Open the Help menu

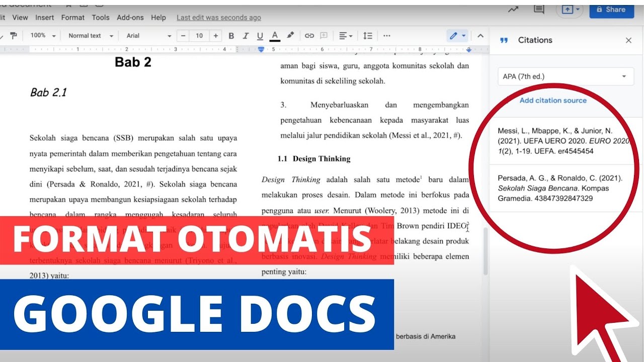[x=158, y=18]
